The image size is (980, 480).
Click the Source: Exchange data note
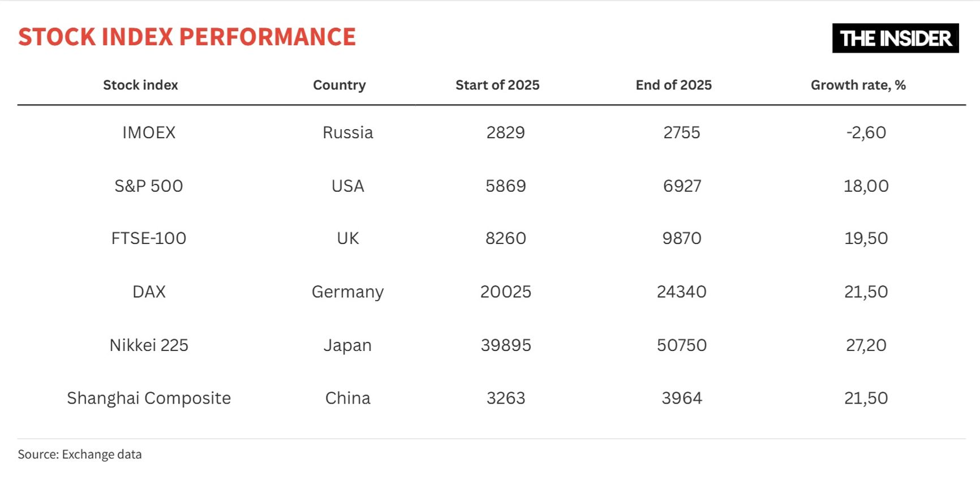80,455
